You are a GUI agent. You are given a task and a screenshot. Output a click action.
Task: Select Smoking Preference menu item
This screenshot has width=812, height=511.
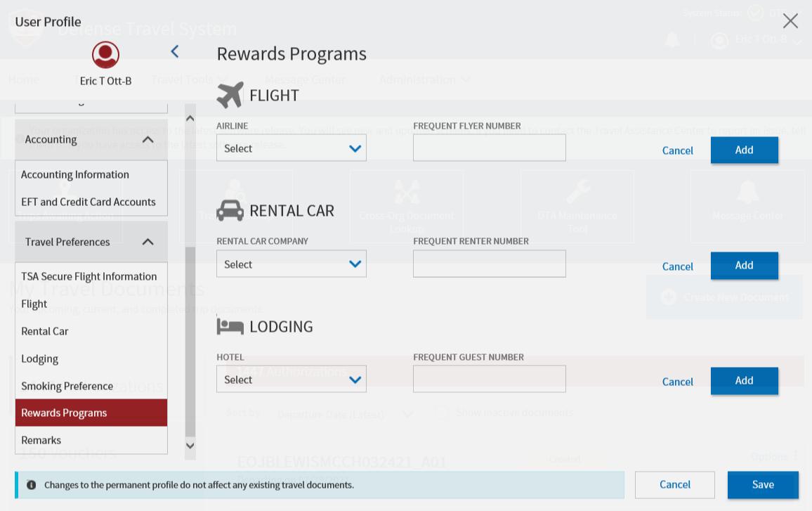click(67, 386)
